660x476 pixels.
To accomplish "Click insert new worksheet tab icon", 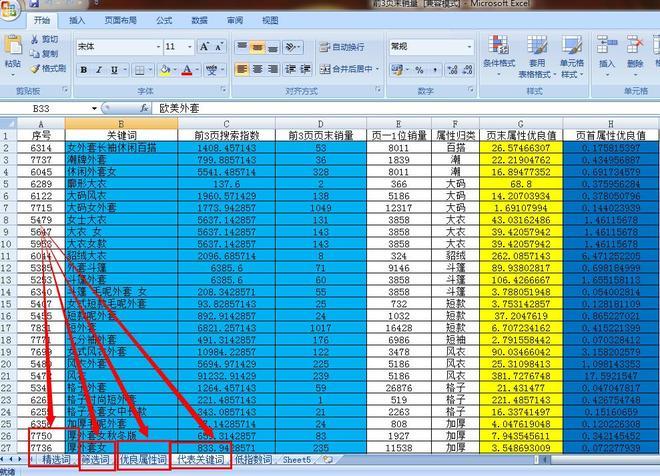I will click(x=328, y=460).
